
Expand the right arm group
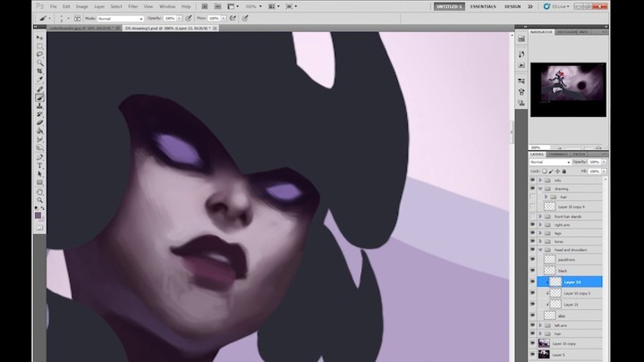[540, 225]
